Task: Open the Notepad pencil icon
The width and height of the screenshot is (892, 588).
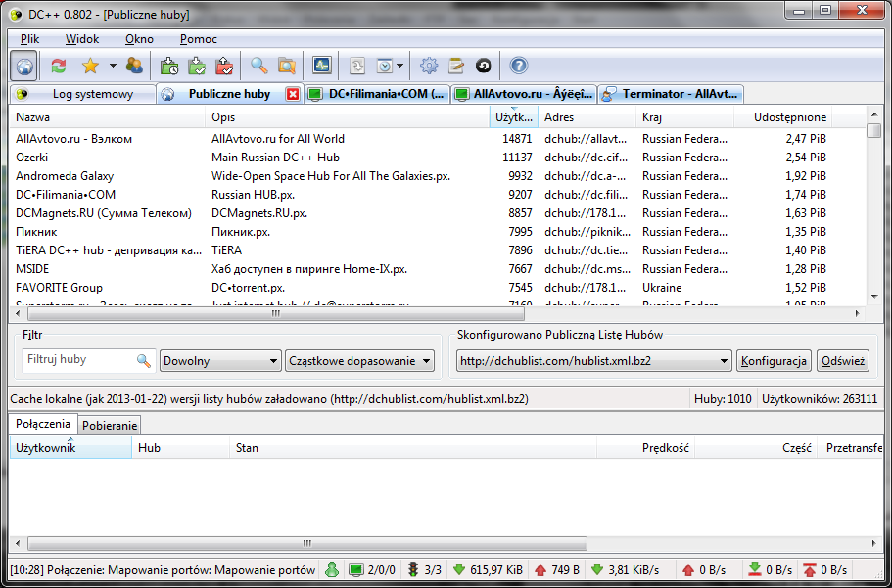Action: point(455,66)
